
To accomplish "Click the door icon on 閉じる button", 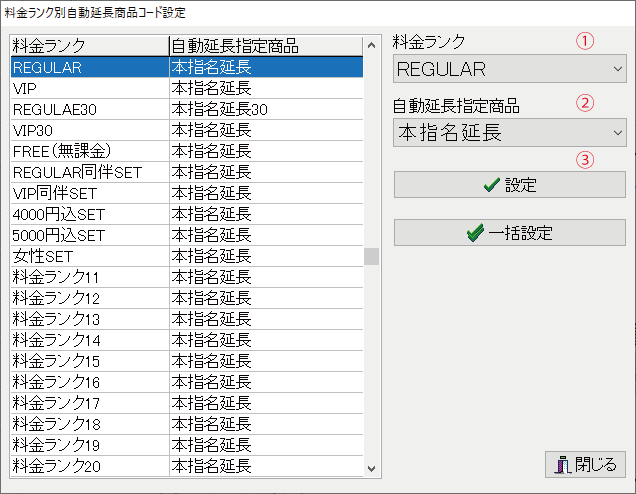I will click(x=563, y=465).
